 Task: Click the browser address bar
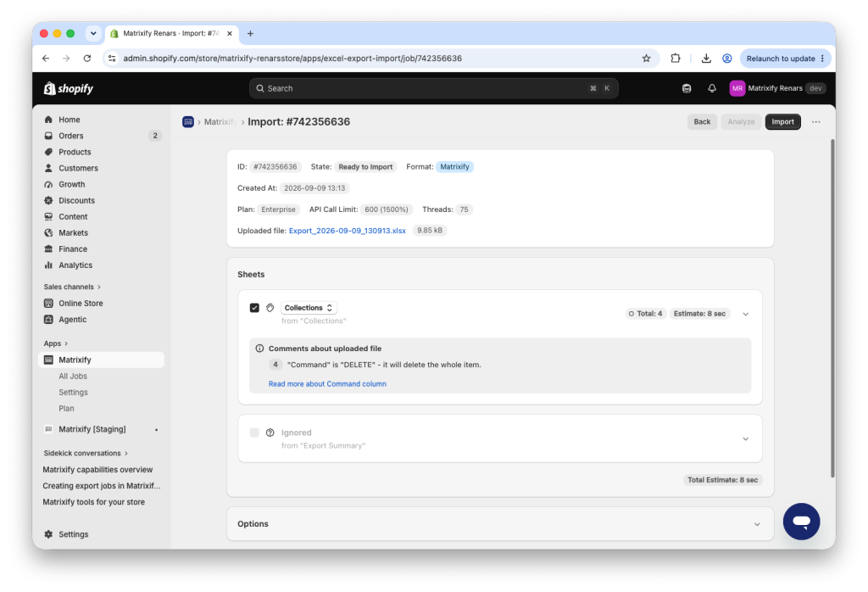click(381, 59)
